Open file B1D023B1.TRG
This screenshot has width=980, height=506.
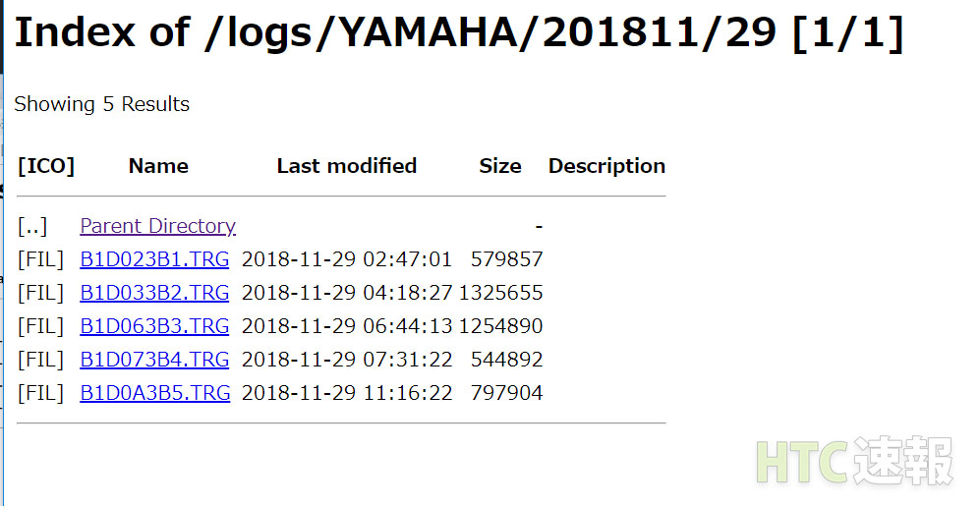click(x=154, y=259)
